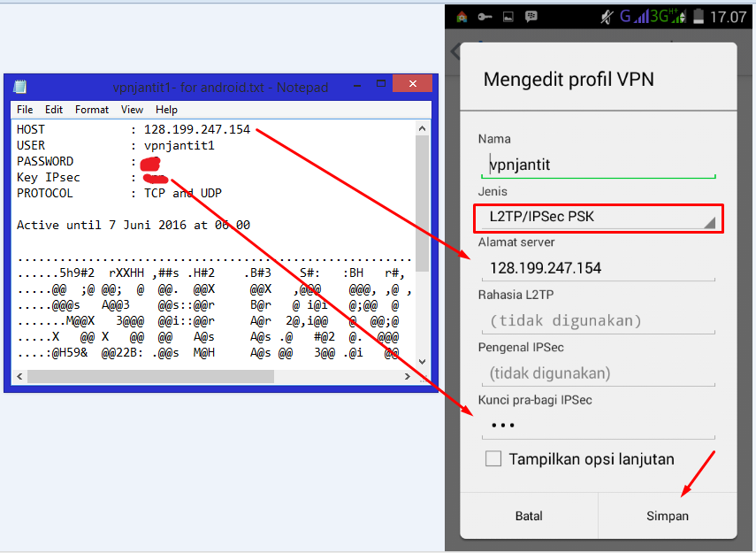Open the View menu in Notepad
This screenshot has height=553, width=756.
click(132, 110)
